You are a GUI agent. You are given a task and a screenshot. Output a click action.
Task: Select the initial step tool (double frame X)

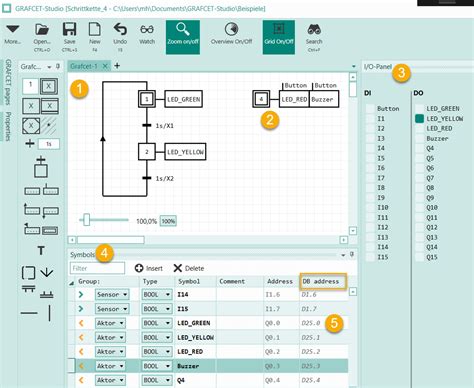[49, 87]
